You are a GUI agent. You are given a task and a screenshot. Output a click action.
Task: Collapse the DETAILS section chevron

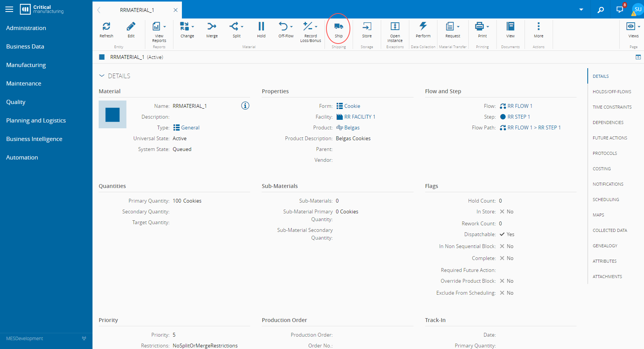pyautogui.click(x=102, y=76)
